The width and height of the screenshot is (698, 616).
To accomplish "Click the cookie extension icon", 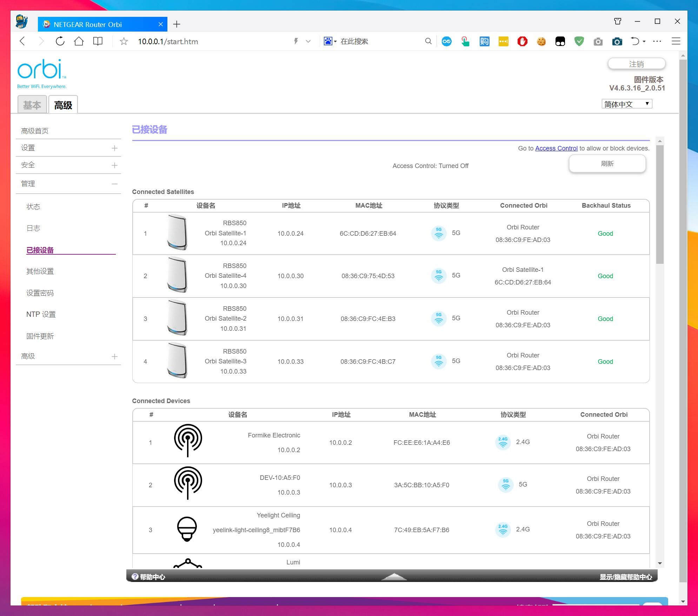I will (x=541, y=41).
